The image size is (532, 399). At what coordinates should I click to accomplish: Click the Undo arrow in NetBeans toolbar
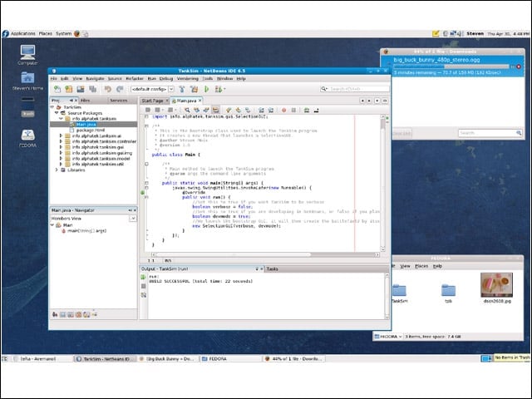click(x=108, y=89)
